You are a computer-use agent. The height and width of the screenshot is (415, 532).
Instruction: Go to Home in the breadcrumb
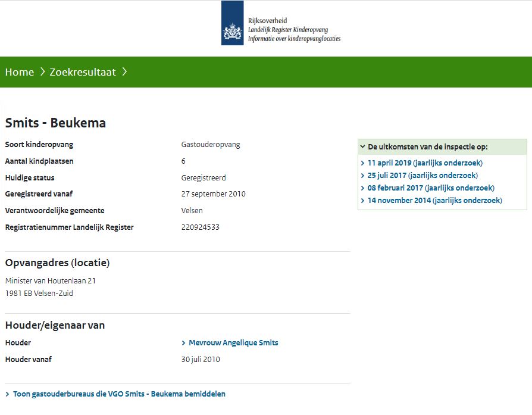pos(20,72)
